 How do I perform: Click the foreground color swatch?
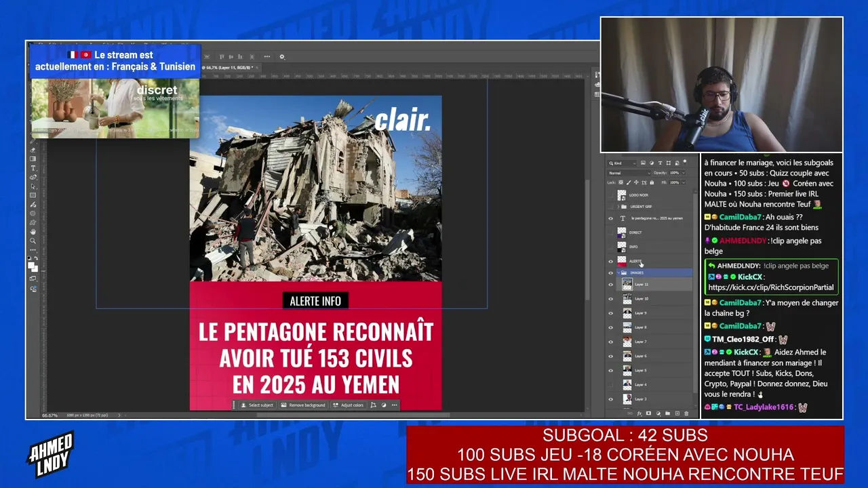[31, 265]
